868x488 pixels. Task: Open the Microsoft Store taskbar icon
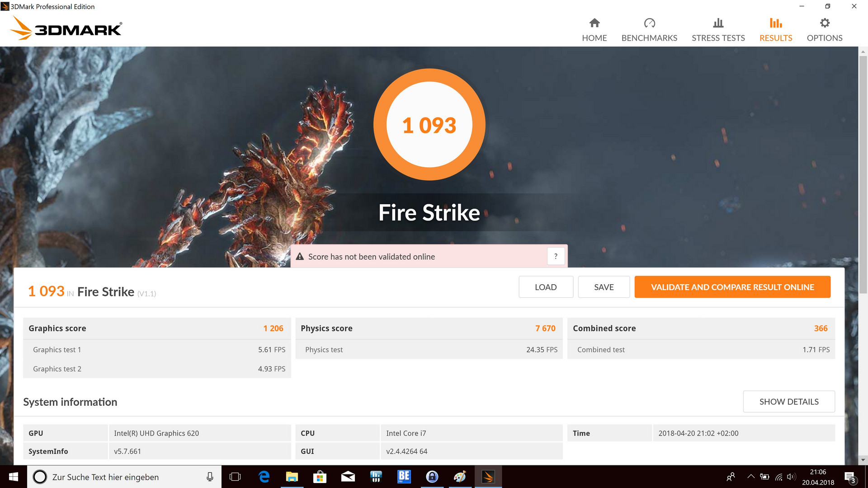(320, 477)
